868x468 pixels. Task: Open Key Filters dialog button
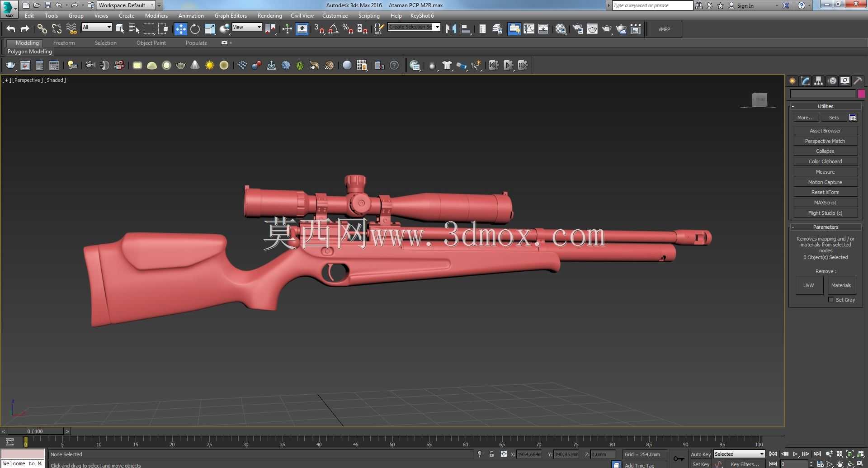[x=745, y=464]
